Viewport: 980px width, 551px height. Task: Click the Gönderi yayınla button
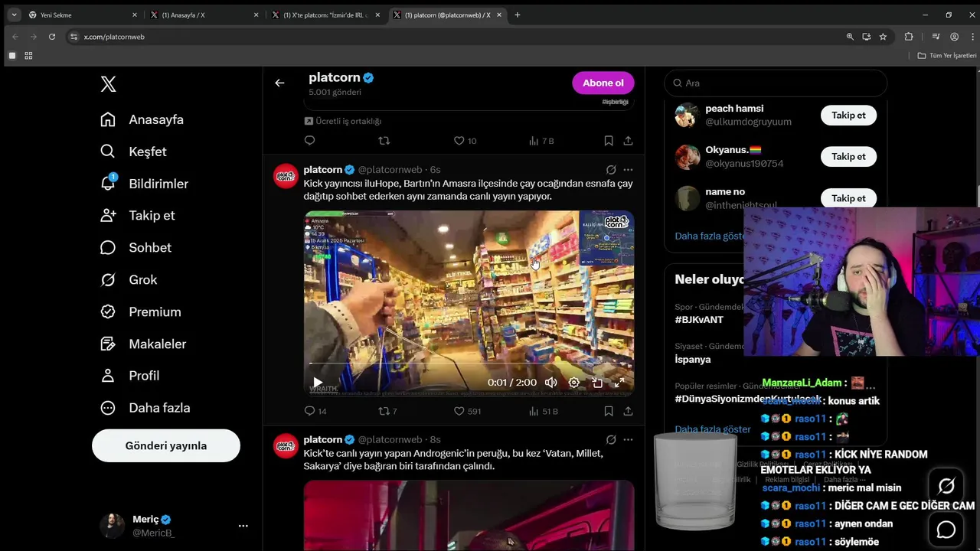[166, 445]
